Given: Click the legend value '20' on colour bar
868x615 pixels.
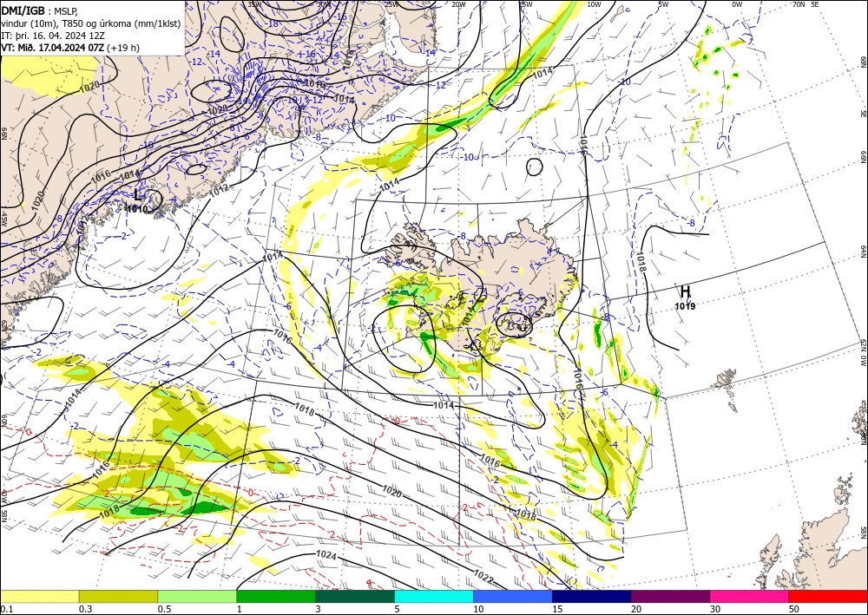Looking at the screenshot, I should (x=636, y=609).
